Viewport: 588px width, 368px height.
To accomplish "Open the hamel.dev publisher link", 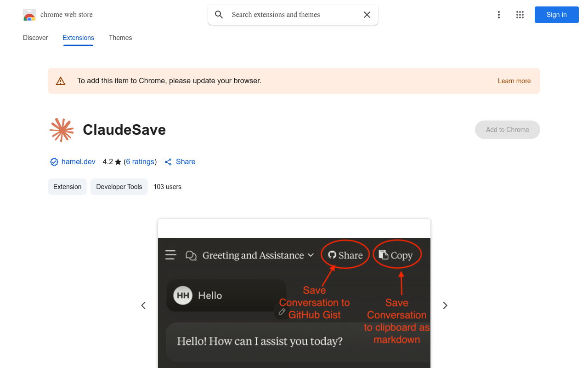I will tap(79, 162).
